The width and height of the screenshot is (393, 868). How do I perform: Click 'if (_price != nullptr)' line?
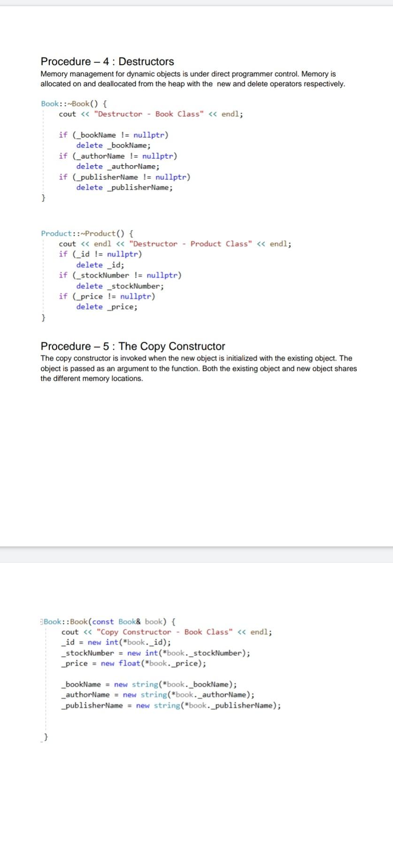coord(107,296)
